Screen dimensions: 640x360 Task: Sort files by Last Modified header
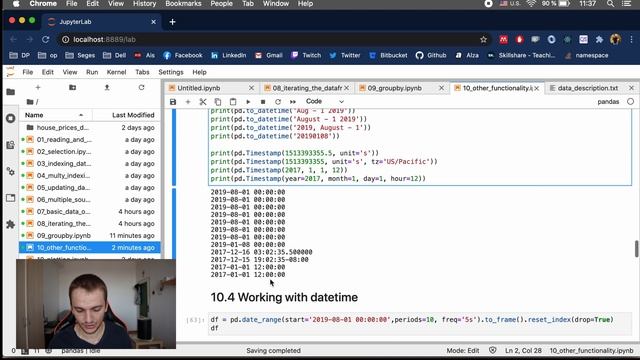coord(126,115)
